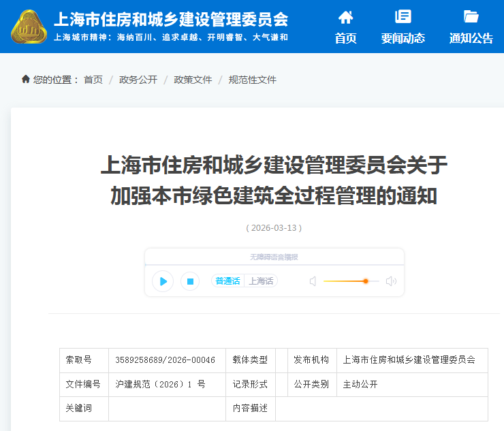
Task: Select 上海话 voice option
Action: point(261,281)
